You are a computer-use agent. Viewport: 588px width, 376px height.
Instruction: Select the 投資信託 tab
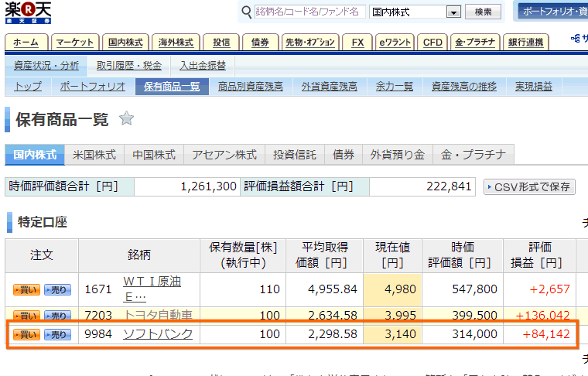tap(294, 155)
